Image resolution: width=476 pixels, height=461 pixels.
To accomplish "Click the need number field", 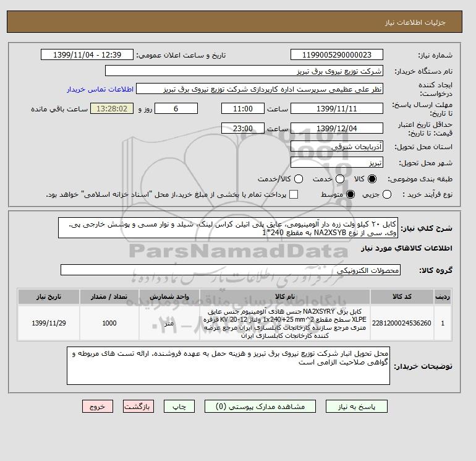I will [x=337, y=54].
